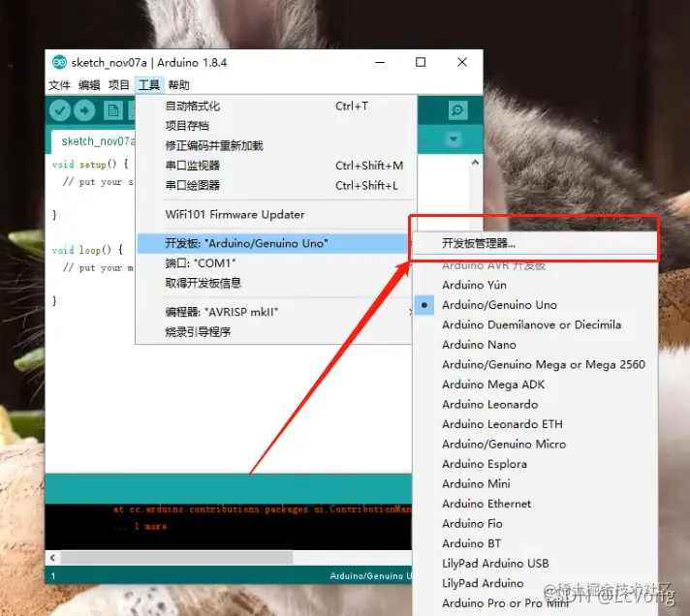
Task: Click the void loop() code line
Action: 87,250
